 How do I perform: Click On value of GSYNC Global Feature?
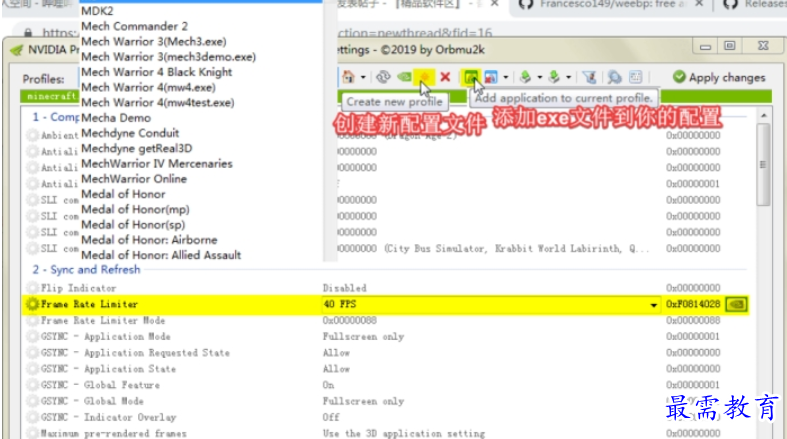(x=328, y=385)
